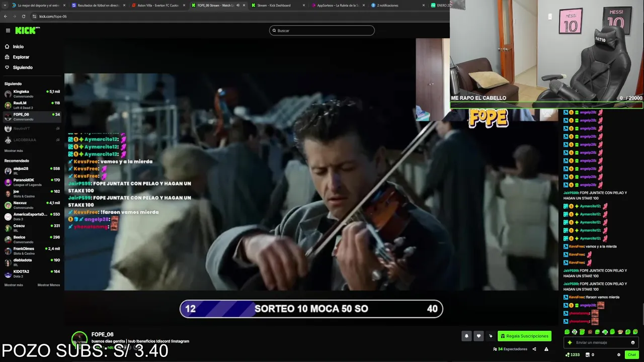Open the emoji picker in chat input
Viewport: 644px width, 362px height.
coord(633,342)
